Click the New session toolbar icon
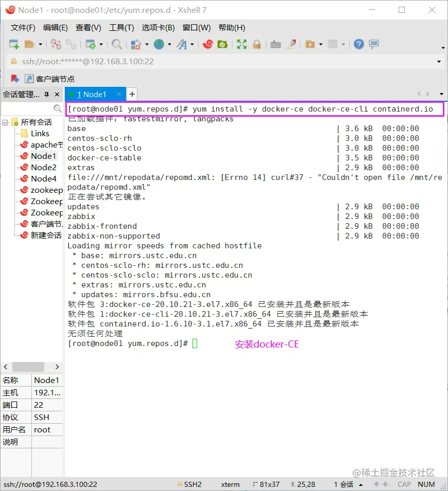This screenshot has height=491, width=448. tap(14, 44)
